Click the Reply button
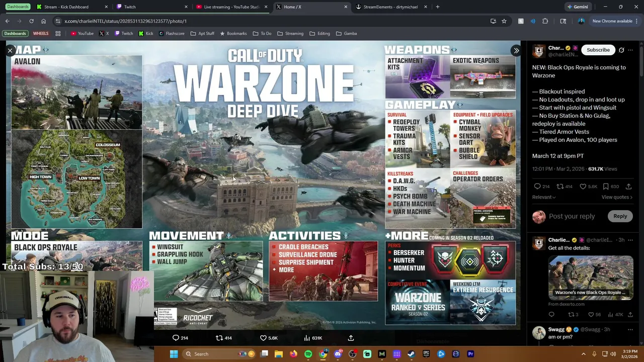644x362 pixels. [x=620, y=216]
